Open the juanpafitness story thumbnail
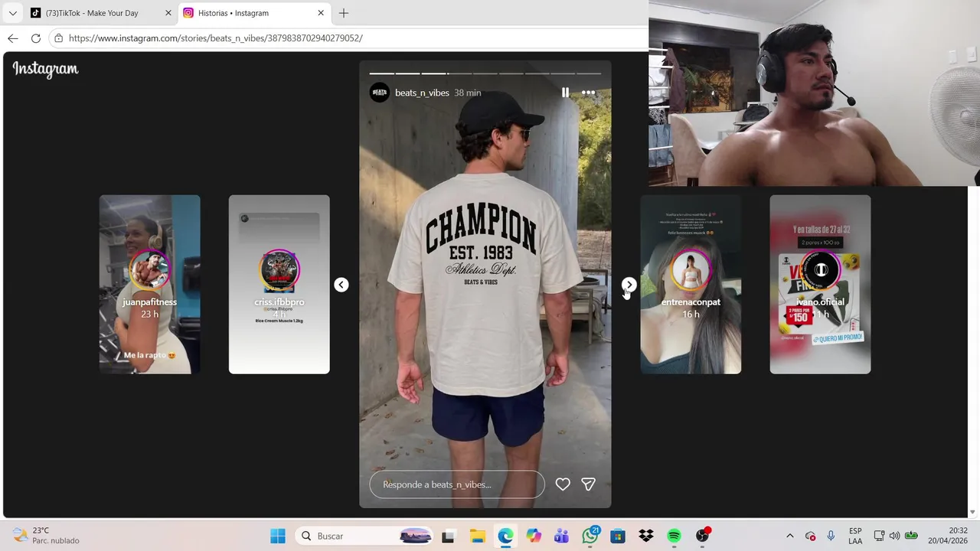 point(150,285)
